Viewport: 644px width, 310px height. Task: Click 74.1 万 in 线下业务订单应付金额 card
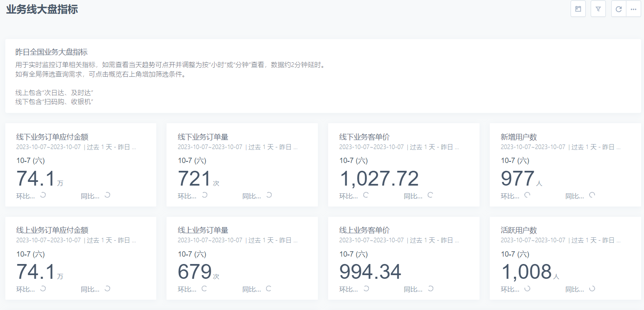tap(40, 179)
